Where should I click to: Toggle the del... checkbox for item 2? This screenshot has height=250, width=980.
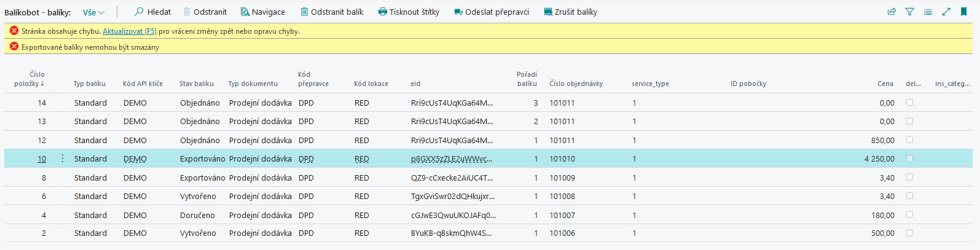(909, 233)
